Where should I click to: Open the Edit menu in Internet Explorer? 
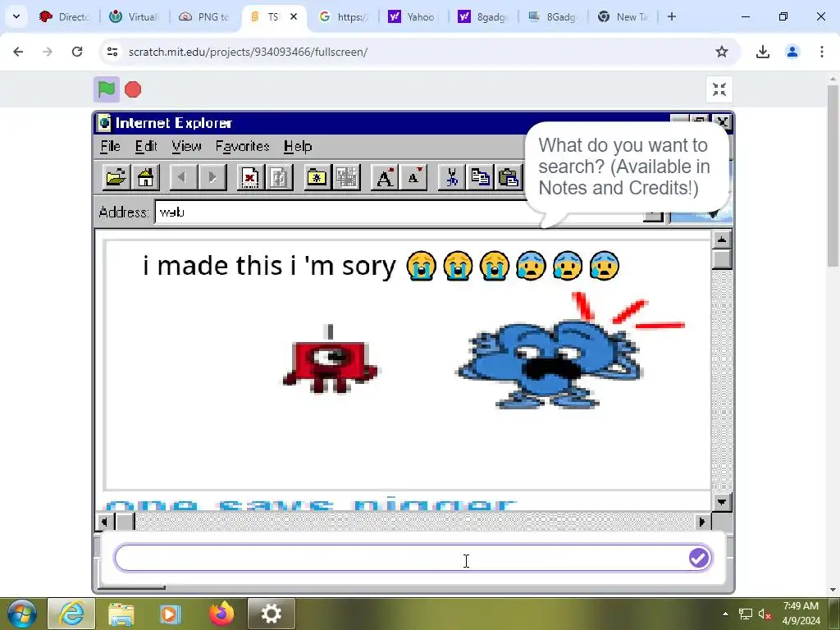click(146, 146)
